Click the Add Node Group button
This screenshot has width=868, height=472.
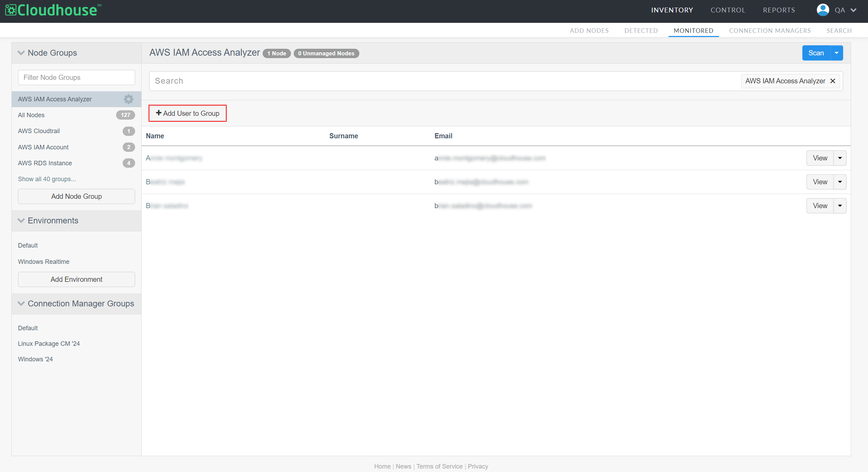tap(76, 196)
